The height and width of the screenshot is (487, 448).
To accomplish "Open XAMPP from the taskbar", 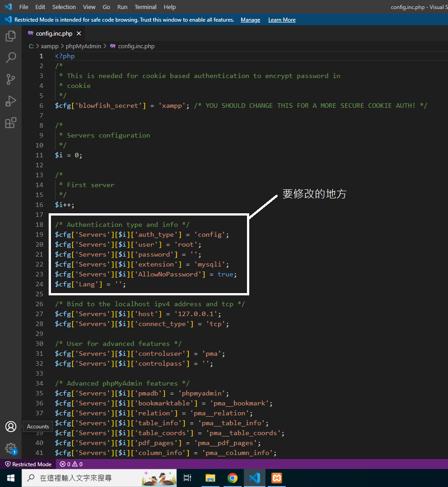I will tap(277, 478).
